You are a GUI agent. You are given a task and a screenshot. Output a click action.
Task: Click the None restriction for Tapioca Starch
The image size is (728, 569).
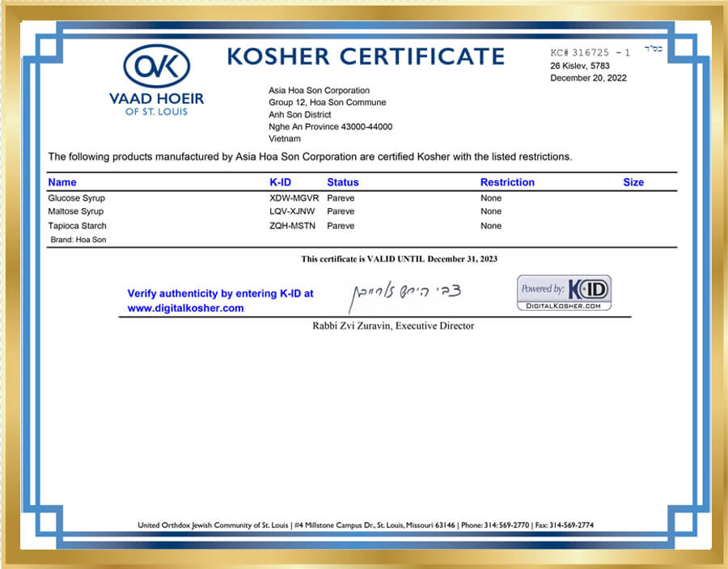pos(491,226)
